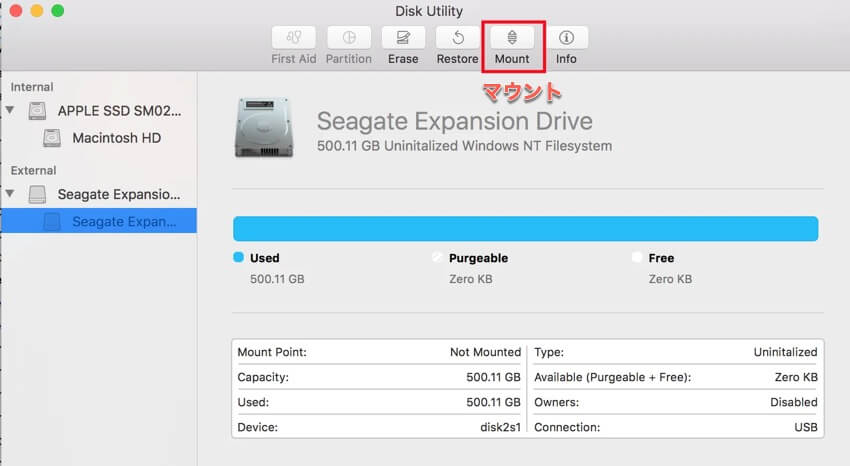Click the Partition pie chart icon

click(x=348, y=38)
